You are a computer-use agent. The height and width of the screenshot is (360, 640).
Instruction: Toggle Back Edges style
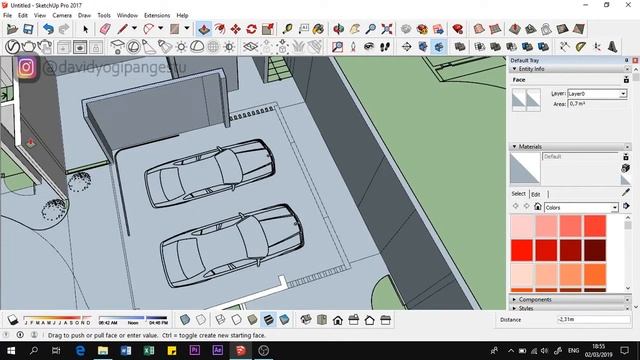(x=201, y=320)
